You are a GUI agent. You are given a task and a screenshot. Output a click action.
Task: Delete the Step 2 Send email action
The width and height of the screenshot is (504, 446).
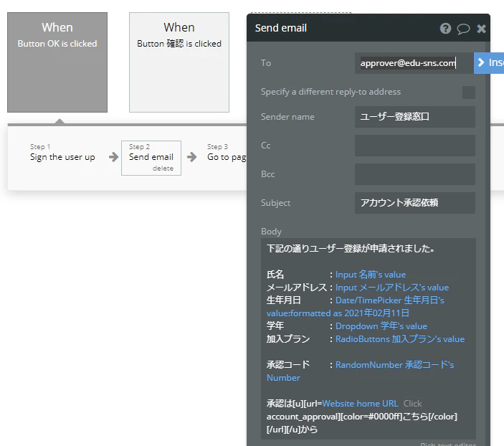pos(163,169)
